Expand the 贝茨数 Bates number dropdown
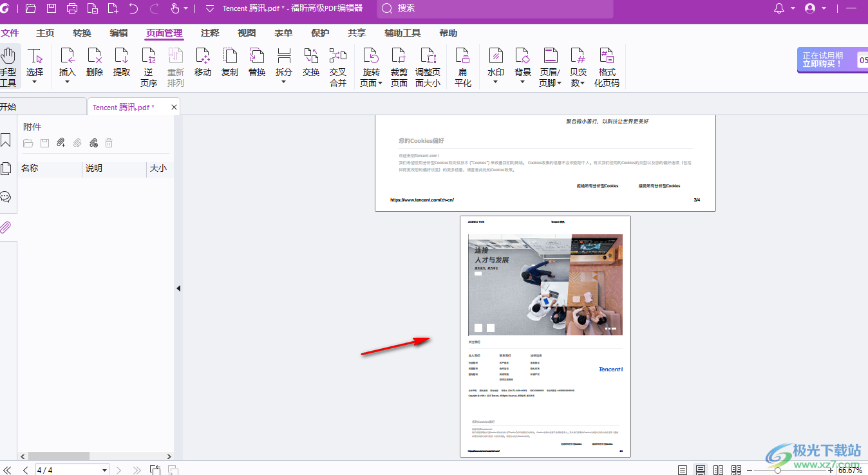This screenshot has height=475, width=868. click(583, 83)
